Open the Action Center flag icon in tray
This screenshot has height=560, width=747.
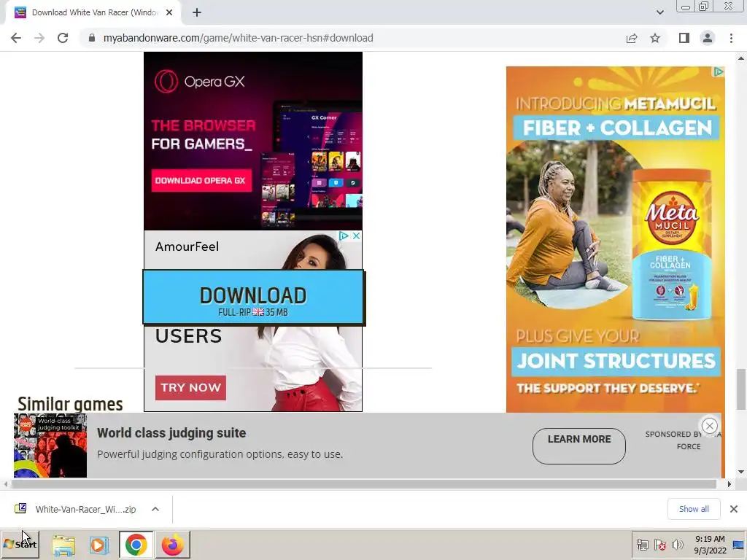(659, 544)
